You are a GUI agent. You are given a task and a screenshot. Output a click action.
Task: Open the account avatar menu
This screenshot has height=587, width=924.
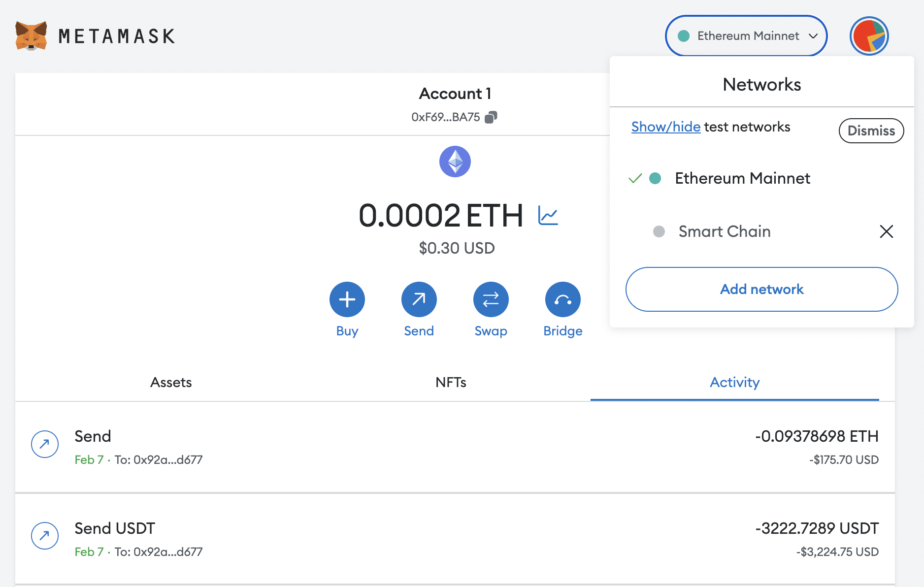(x=869, y=36)
